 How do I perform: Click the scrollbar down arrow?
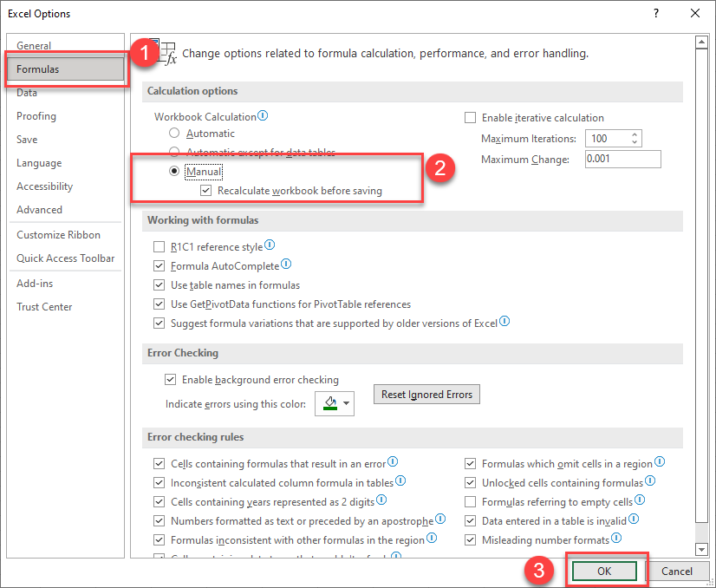(701, 549)
